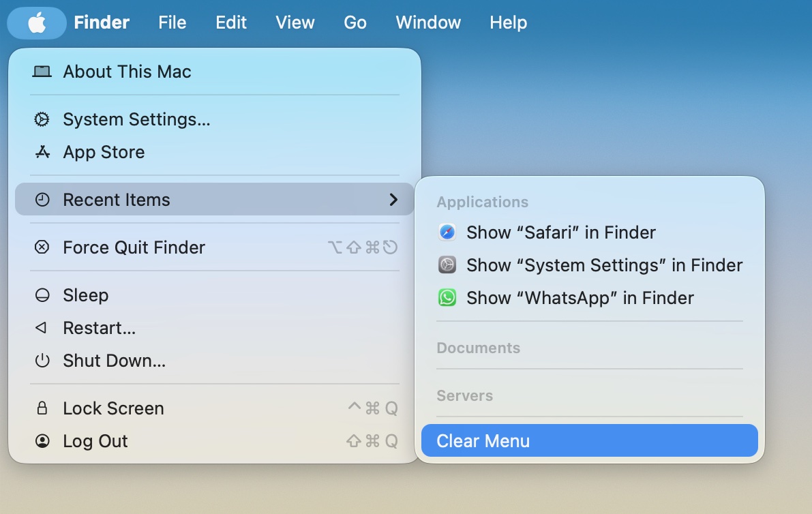Choose Shut Down… from the menu
The image size is (812, 514).
click(x=214, y=361)
